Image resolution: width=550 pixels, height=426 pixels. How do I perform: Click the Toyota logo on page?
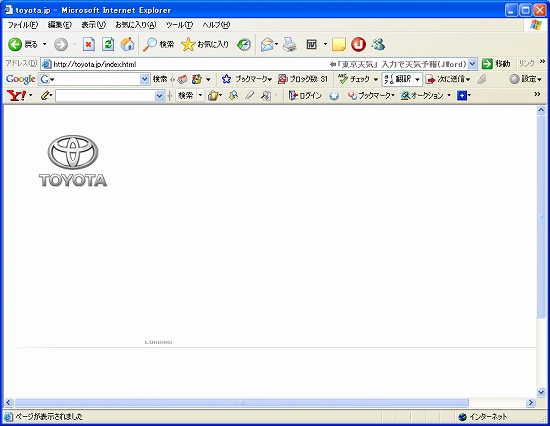click(x=73, y=161)
